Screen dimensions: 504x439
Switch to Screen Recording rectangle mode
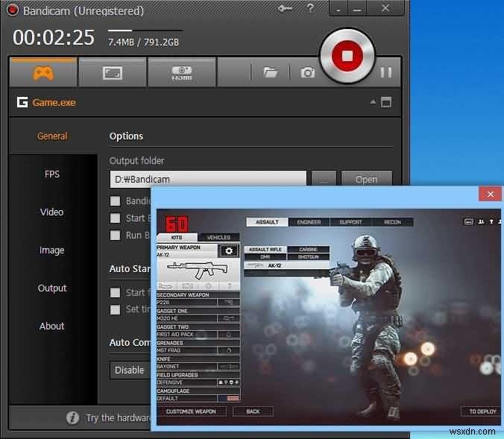click(113, 72)
